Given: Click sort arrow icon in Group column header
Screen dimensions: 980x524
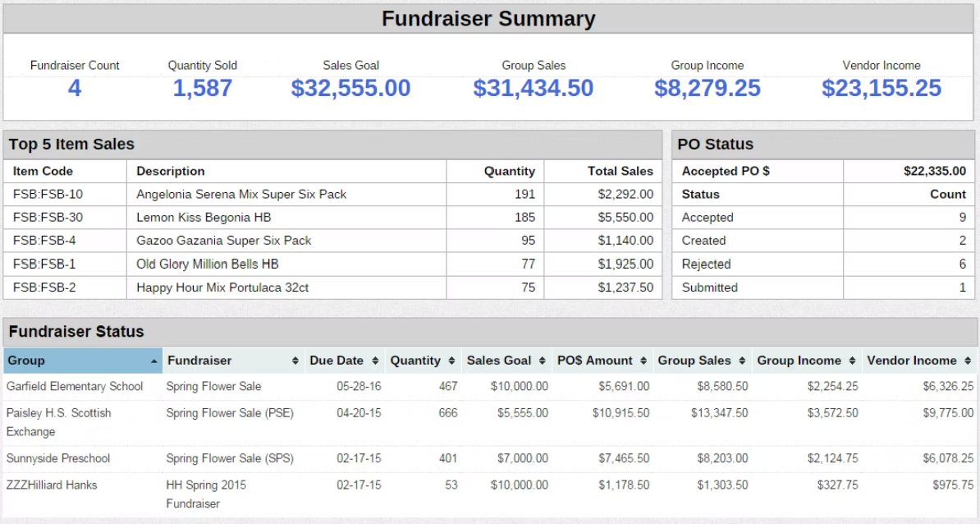Looking at the screenshot, I should (154, 361).
